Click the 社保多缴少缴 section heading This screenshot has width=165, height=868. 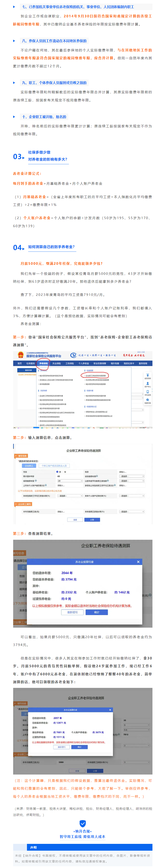click(39, 152)
